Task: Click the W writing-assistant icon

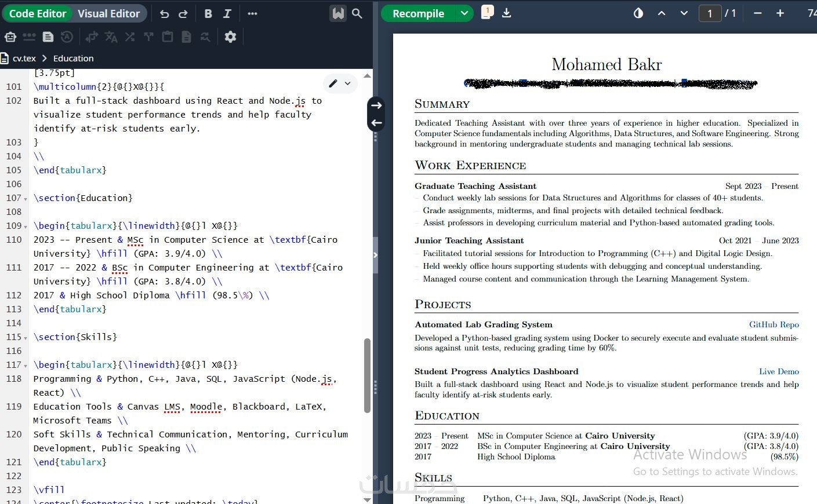Action: (338, 13)
